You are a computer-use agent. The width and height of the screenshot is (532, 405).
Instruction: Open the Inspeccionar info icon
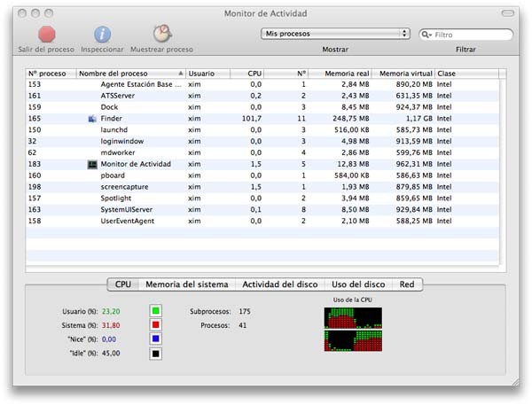point(102,35)
